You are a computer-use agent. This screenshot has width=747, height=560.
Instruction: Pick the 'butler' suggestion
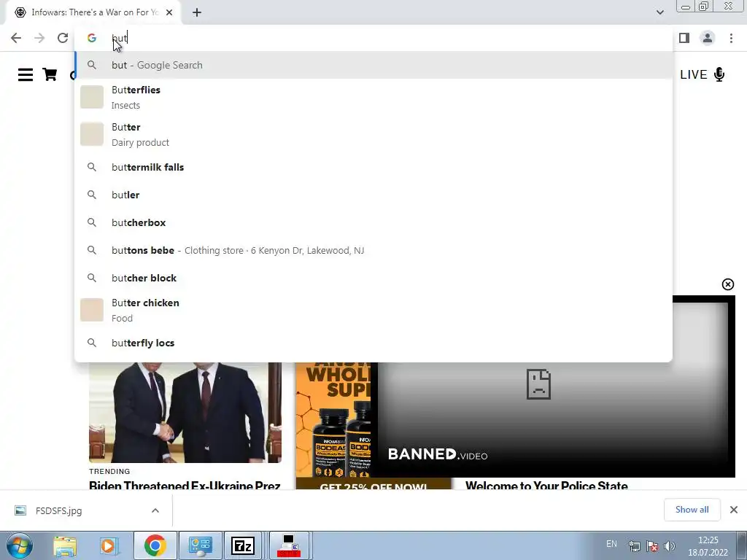pos(373,195)
